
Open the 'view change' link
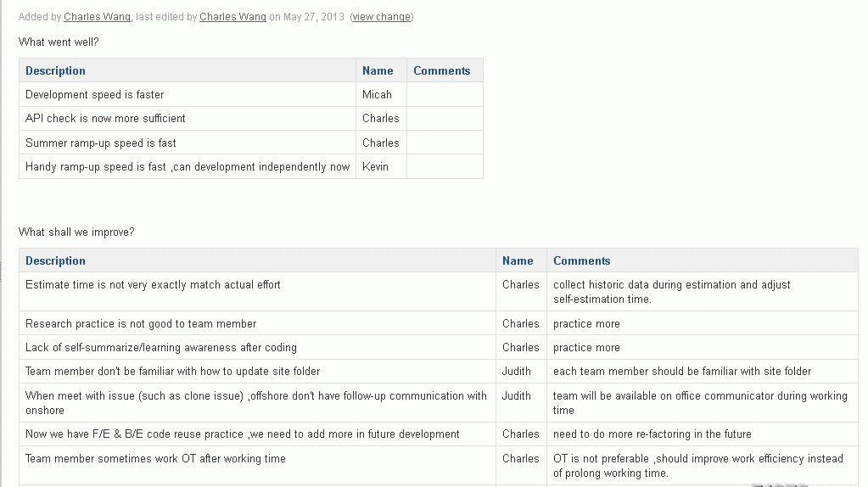coord(382,17)
